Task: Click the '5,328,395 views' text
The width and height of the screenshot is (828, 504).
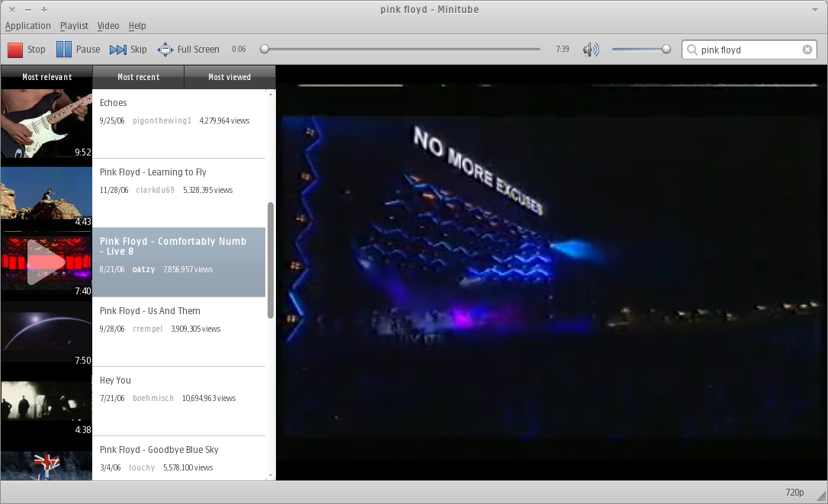Action: click(208, 190)
